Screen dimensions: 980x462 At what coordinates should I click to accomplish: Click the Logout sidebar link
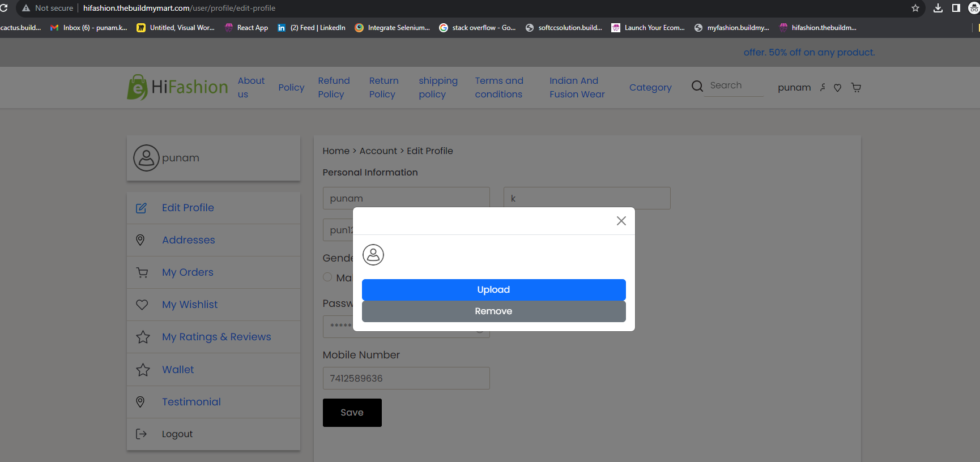(x=177, y=434)
